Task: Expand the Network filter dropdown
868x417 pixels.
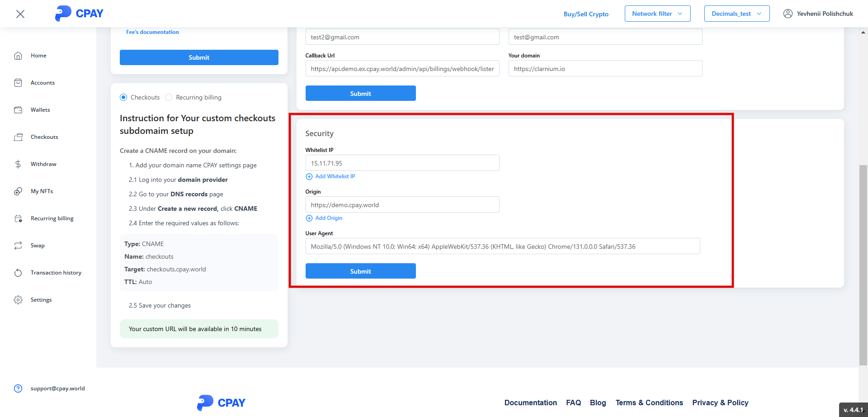Action: (x=657, y=14)
